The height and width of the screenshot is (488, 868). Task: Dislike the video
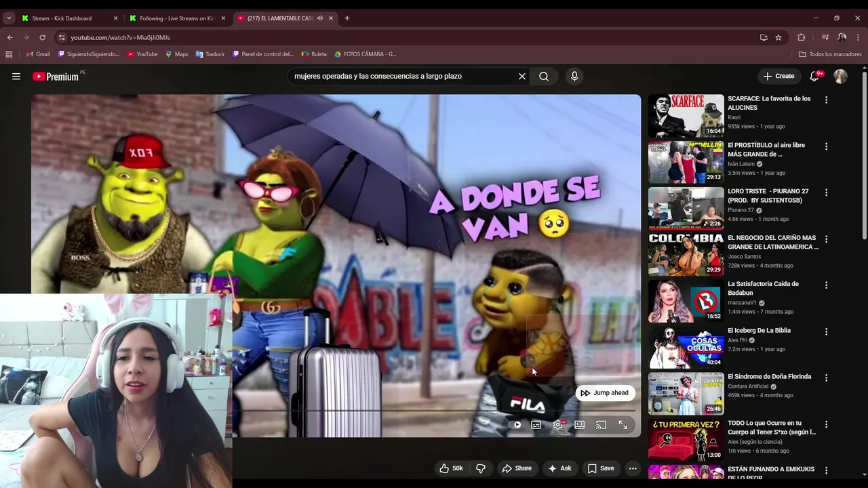click(x=481, y=468)
